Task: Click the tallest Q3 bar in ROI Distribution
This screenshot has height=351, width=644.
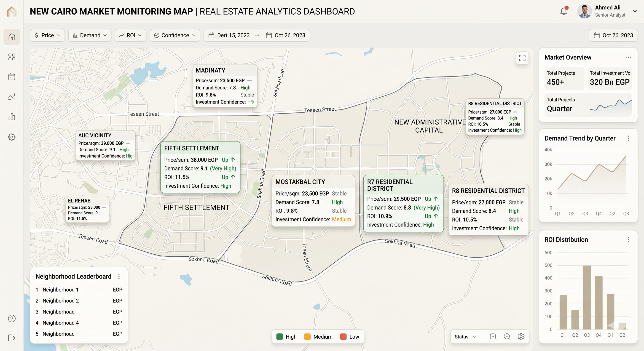Action: click(587, 297)
